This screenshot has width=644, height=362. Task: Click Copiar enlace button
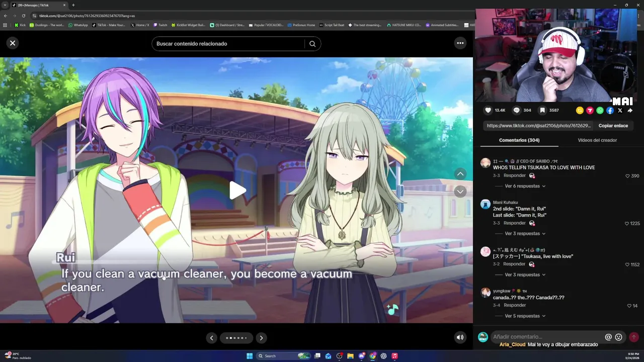coord(613,126)
